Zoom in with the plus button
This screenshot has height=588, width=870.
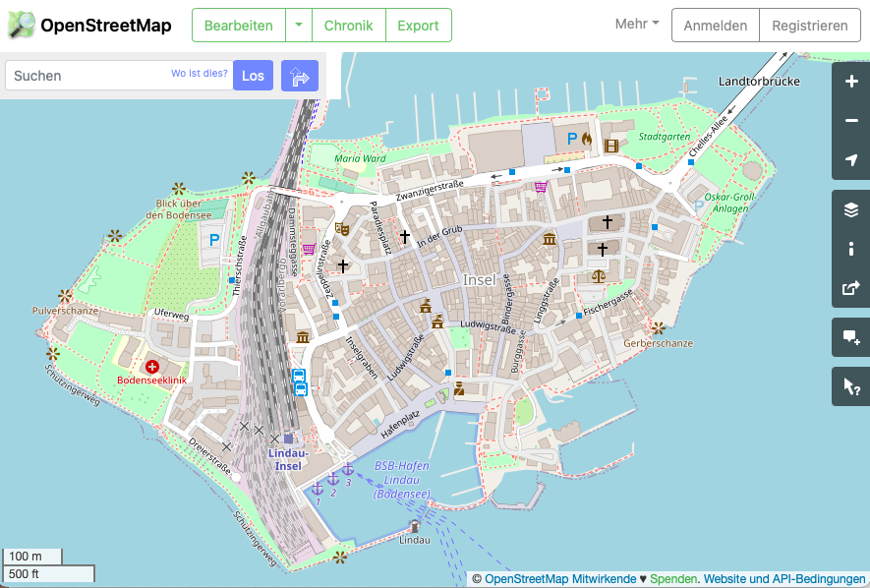pos(851,82)
